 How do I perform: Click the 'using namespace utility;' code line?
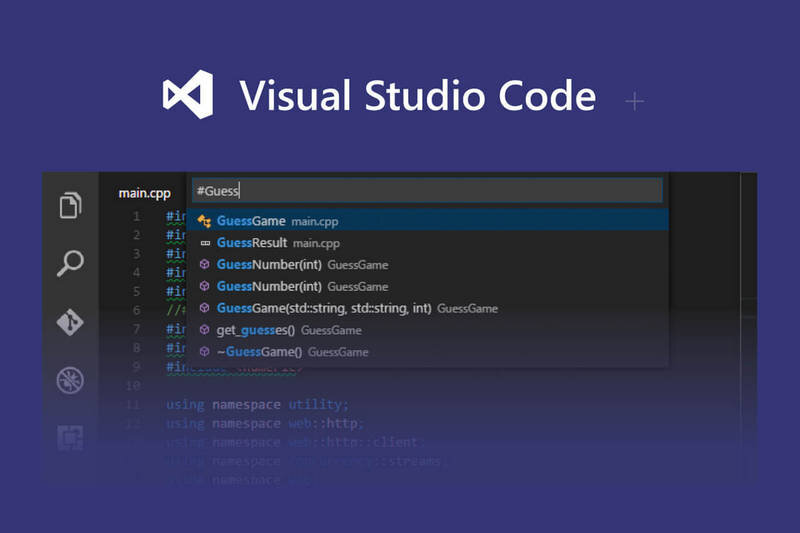point(258,404)
